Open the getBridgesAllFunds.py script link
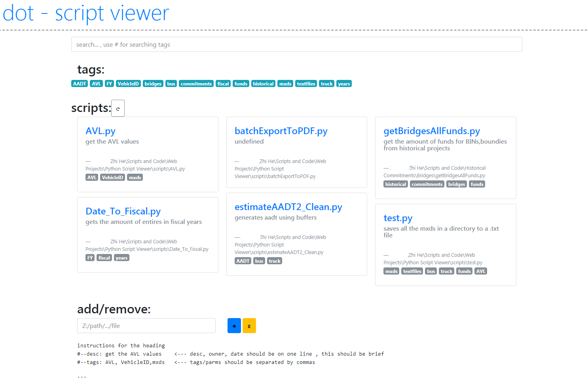Screen dimensions: 588x379 pyautogui.click(x=432, y=131)
